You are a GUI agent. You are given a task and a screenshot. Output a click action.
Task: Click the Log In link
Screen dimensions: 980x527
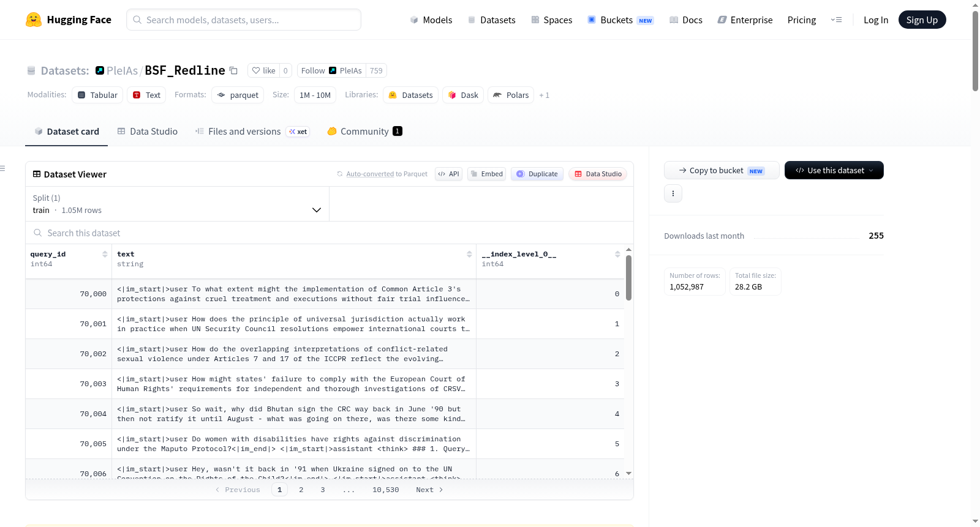(876, 20)
